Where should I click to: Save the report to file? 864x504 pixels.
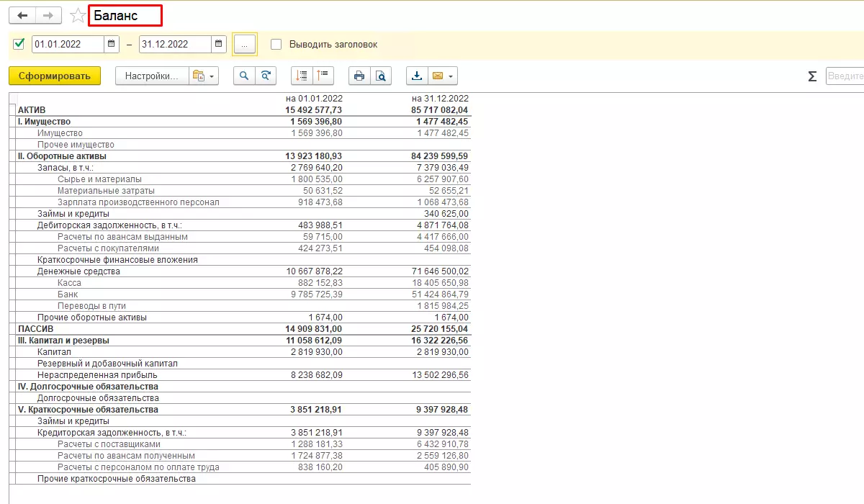click(417, 76)
